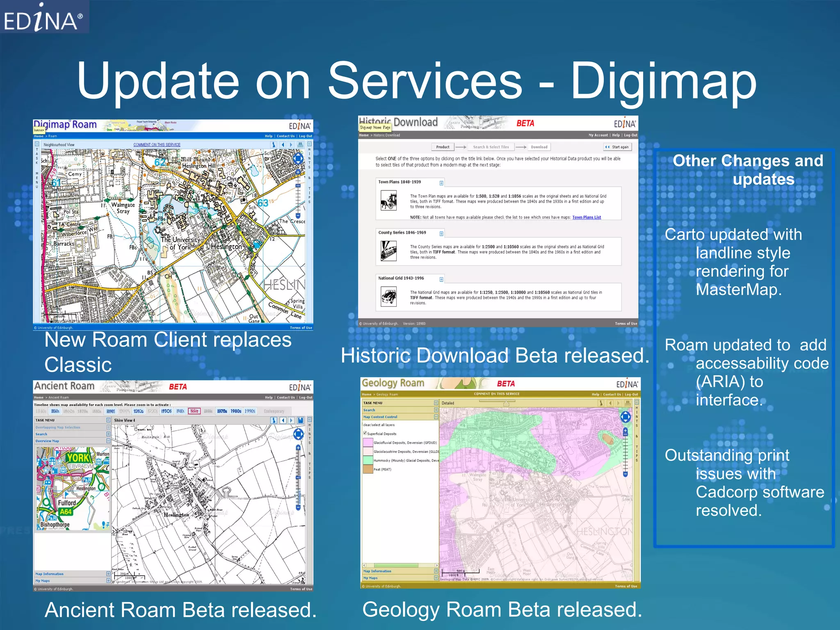The image size is (840, 630).
Task: Select the 1890s timeline decade in Ancient Roam
Action: click(x=111, y=411)
